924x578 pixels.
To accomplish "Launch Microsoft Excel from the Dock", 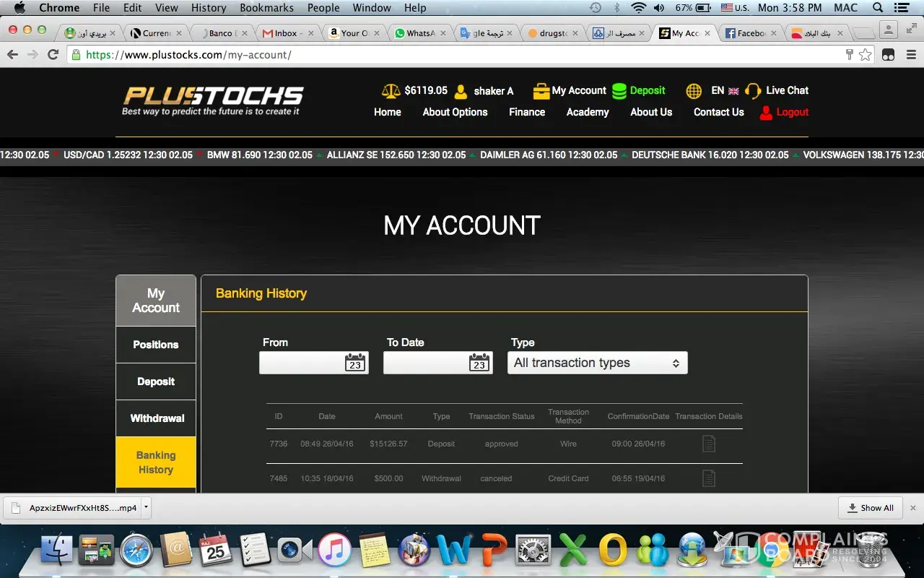I will tap(573, 551).
